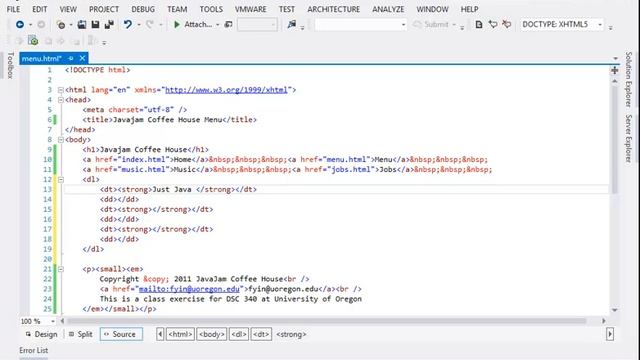Select the <dt> breadcrumb tag
Viewport: 640px width, 360px height.
pos(261,334)
